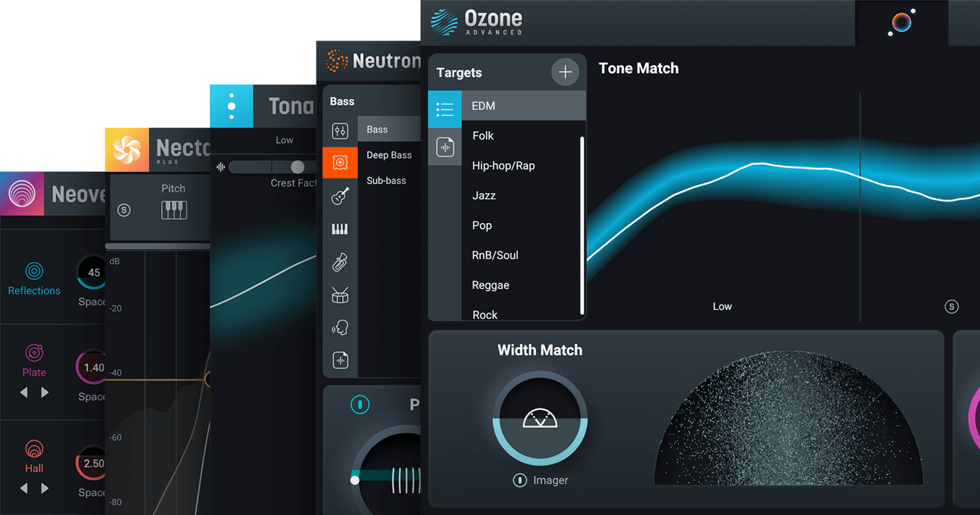Click the Low band label in Tone Match
Screen dimensions: 980x515
point(722,306)
